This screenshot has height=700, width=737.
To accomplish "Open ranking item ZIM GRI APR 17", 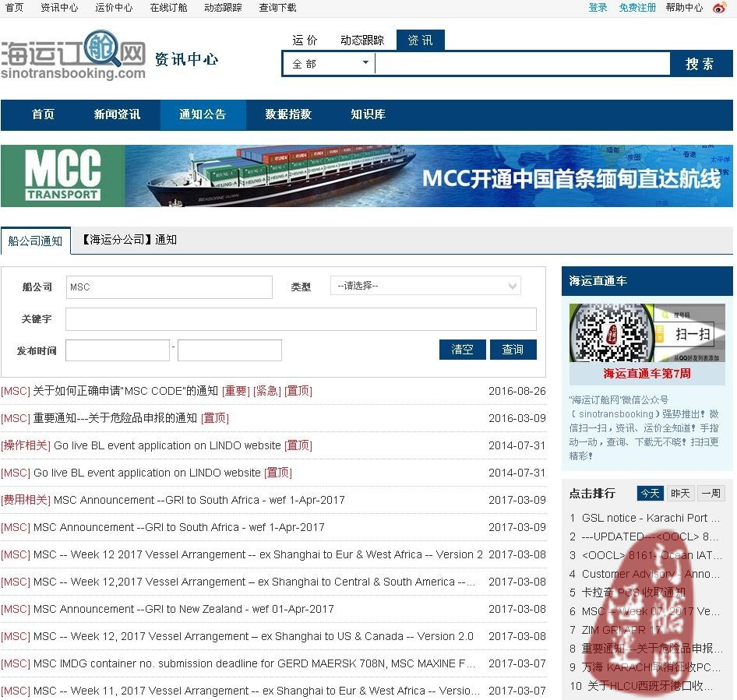I will [x=622, y=630].
